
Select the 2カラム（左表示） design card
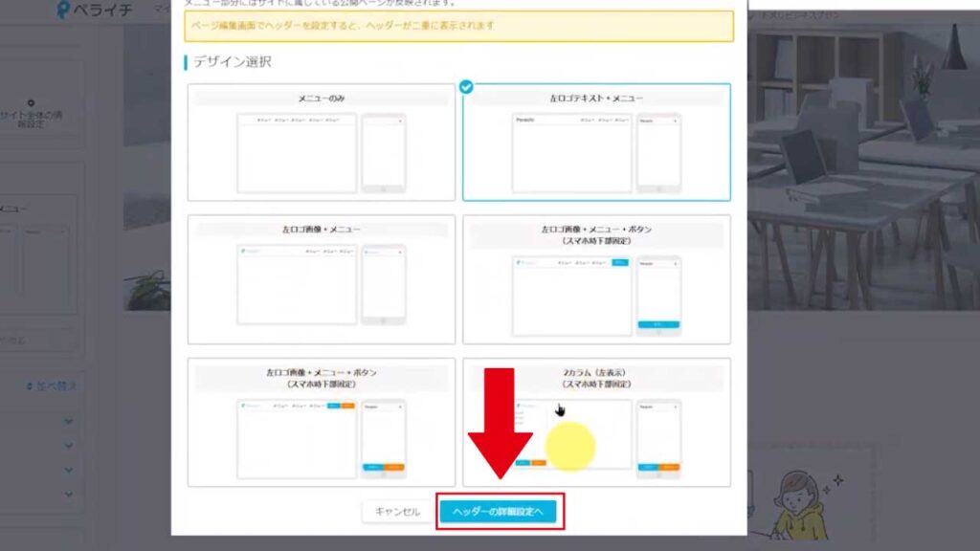pyautogui.click(x=596, y=422)
